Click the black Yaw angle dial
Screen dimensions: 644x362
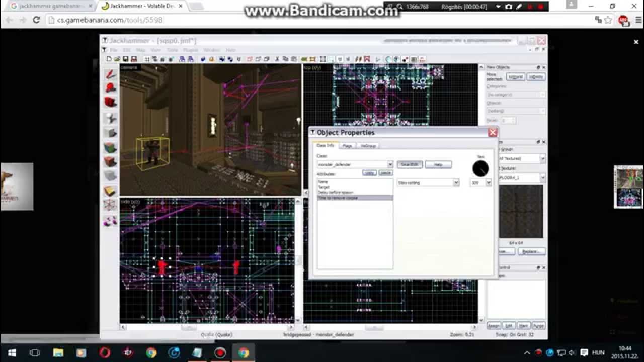pyautogui.click(x=480, y=168)
